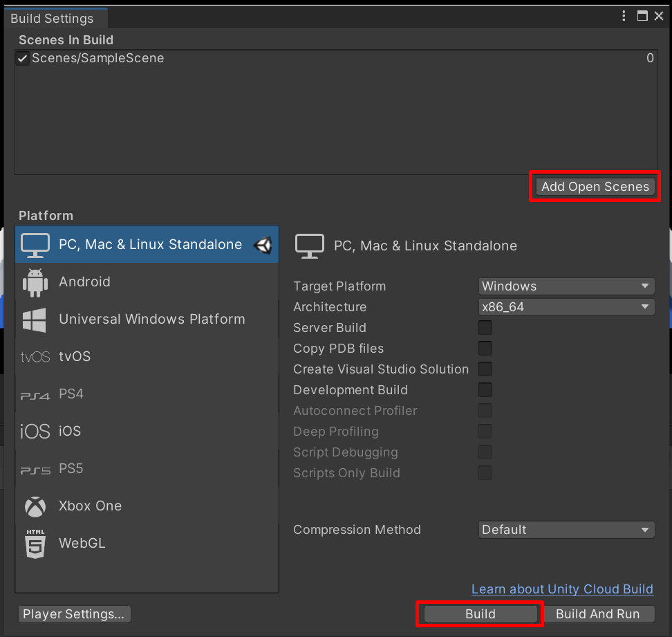
Task: Click the WebGL HTML5 icon
Action: (x=35, y=544)
